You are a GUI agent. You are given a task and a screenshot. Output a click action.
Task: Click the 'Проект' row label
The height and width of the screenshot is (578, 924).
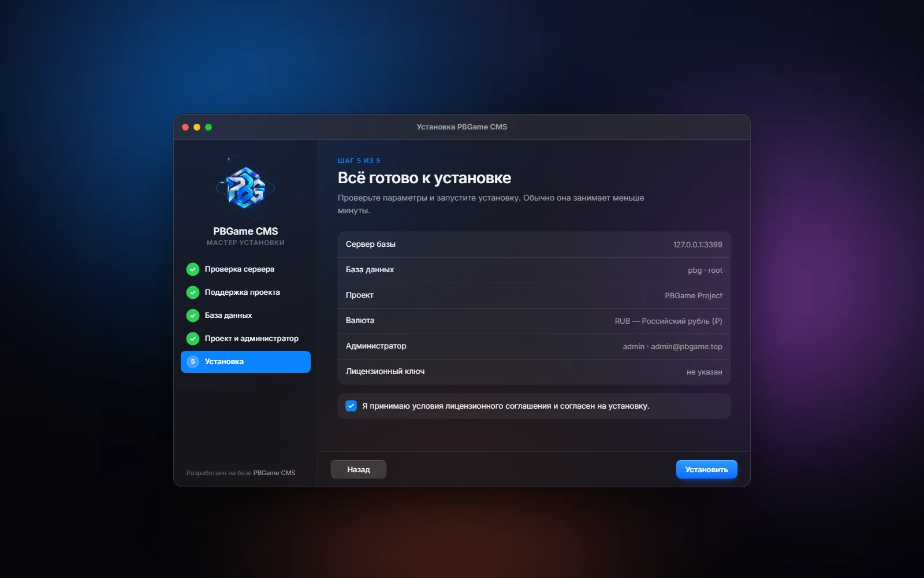[360, 295]
